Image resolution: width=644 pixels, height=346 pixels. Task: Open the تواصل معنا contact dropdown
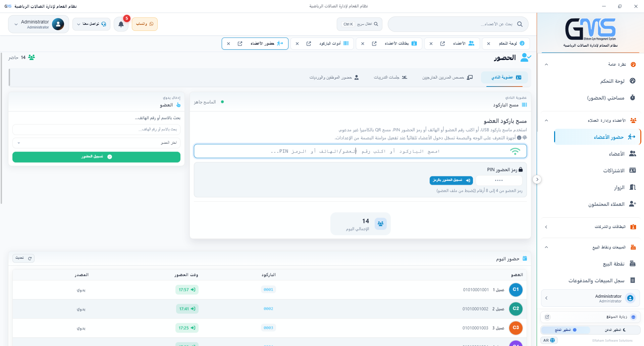pos(91,24)
